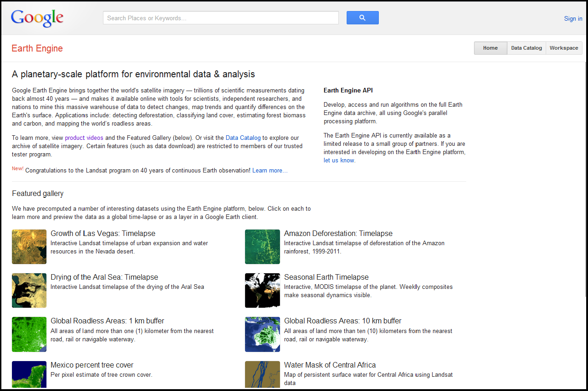Switch to the Data Catalog tab
Image resolution: width=588 pixels, height=391 pixels.
pos(526,48)
